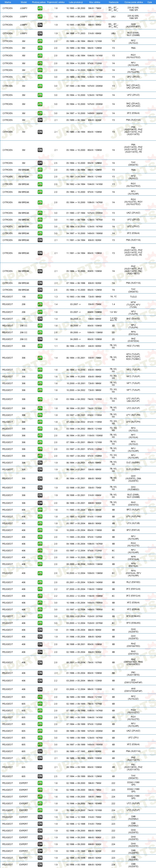Click diesel ON icon for Peugeot 306 WJZ (DW8)
This screenshot has width=156, height=868.
[x=40, y=495]
